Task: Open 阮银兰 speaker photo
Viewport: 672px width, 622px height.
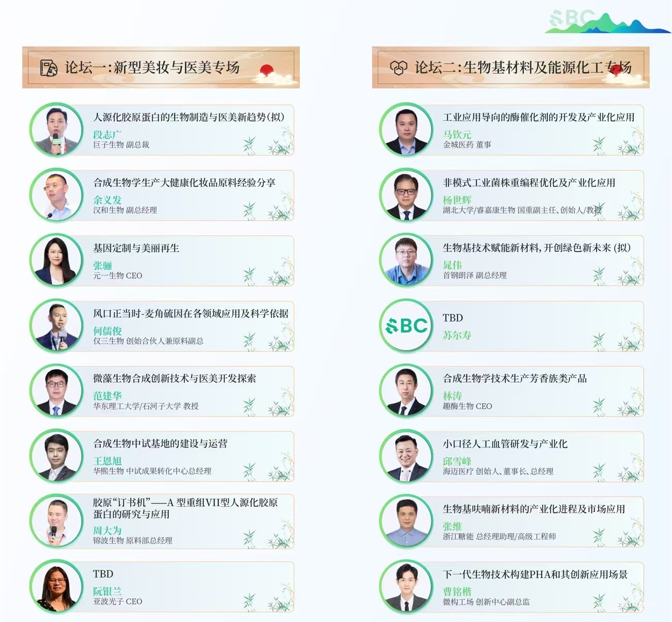Action: pos(57,586)
